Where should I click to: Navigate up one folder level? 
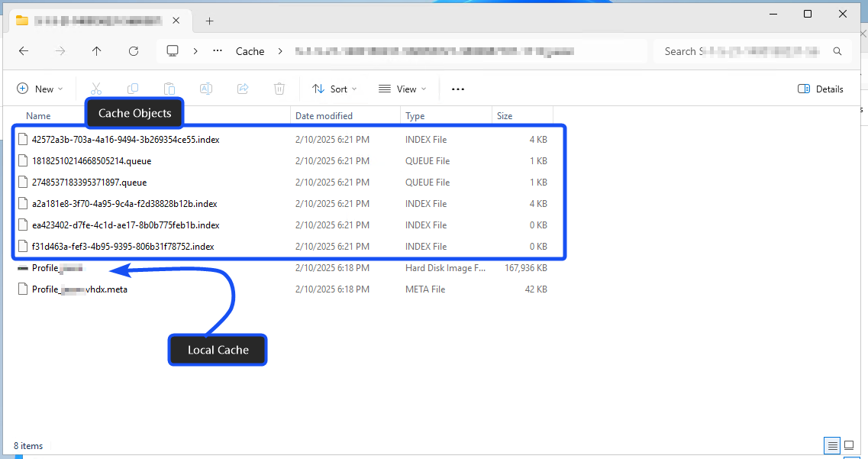coord(96,50)
